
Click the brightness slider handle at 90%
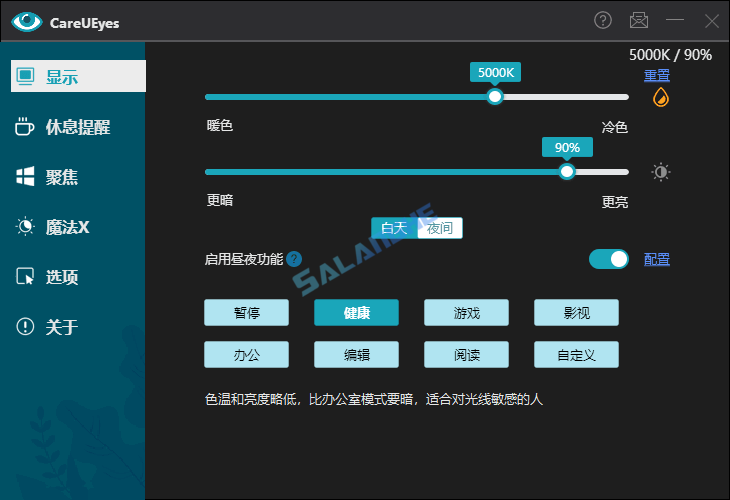[567, 172]
